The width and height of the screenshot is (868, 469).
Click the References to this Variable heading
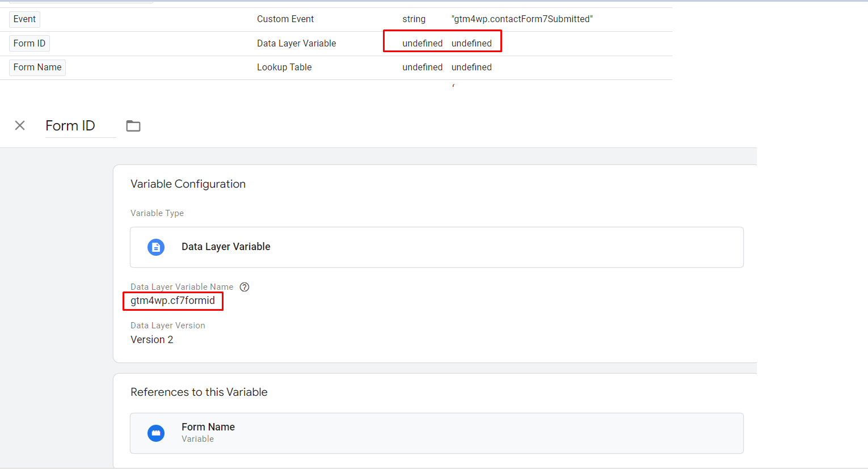pos(199,392)
